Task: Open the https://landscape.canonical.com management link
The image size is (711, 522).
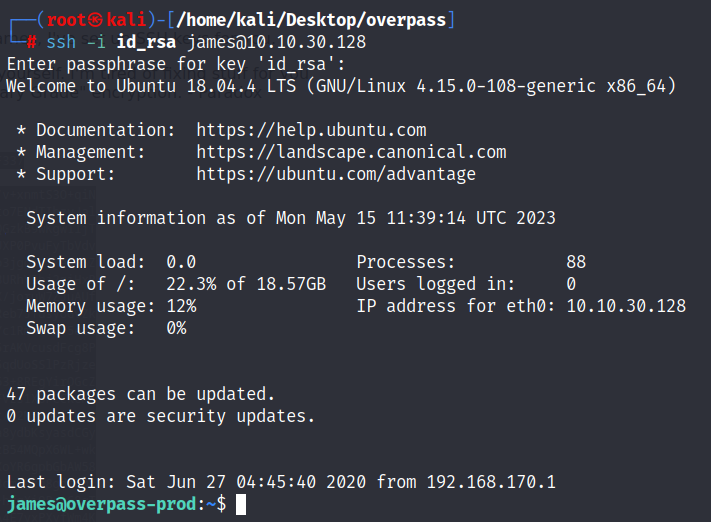Action: point(351,152)
